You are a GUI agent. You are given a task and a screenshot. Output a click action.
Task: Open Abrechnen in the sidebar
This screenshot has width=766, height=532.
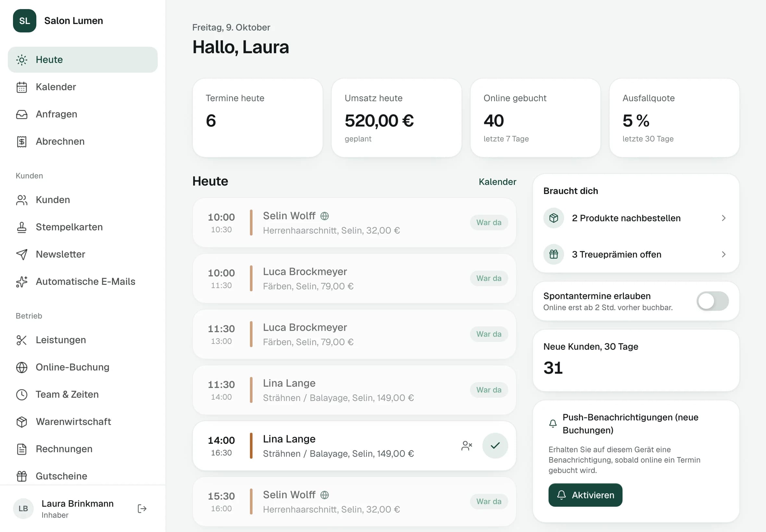83,142
